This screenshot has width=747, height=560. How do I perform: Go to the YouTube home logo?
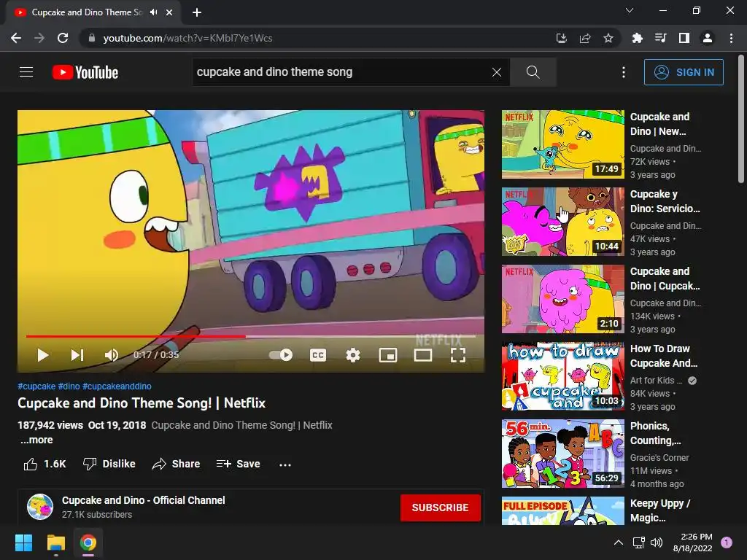click(85, 72)
